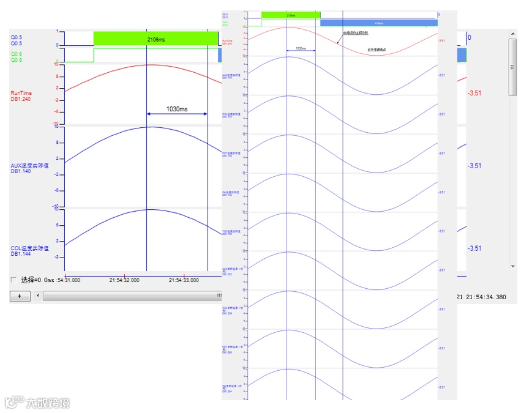Click the underlined annotation text near the red curve

(x=356, y=33)
